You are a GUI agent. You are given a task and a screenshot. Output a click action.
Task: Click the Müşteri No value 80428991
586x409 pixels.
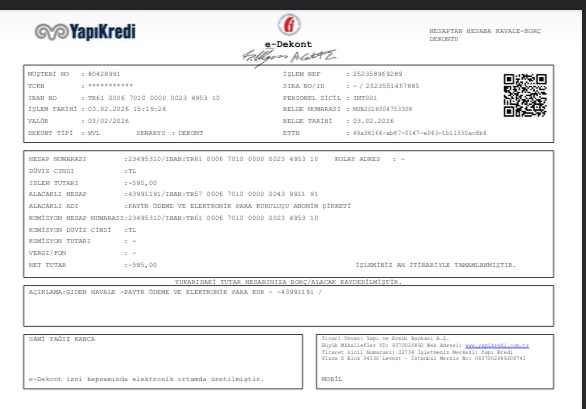point(104,74)
